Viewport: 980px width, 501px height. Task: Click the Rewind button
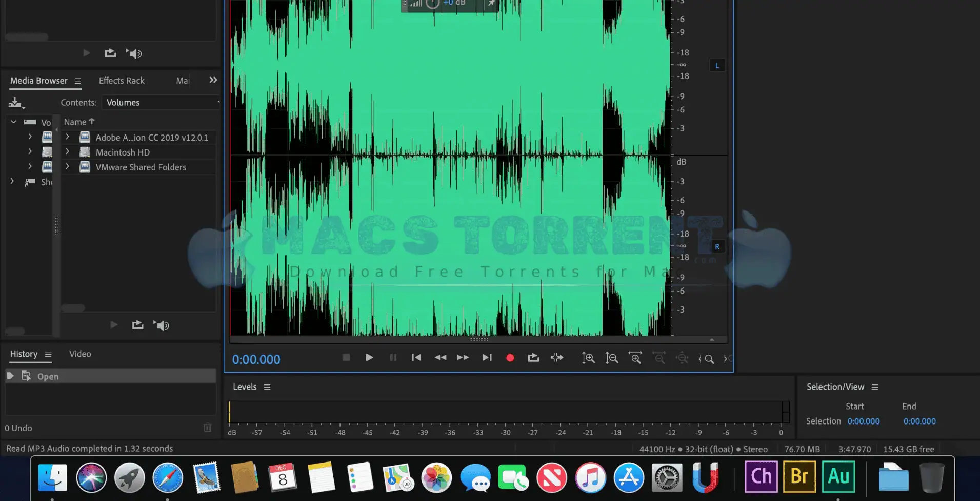point(440,357)
